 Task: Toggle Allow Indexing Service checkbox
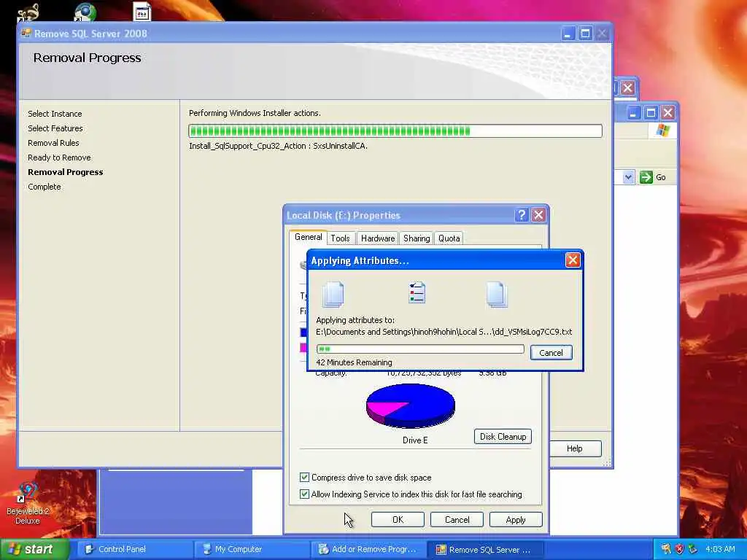click(x=304, y=494)
